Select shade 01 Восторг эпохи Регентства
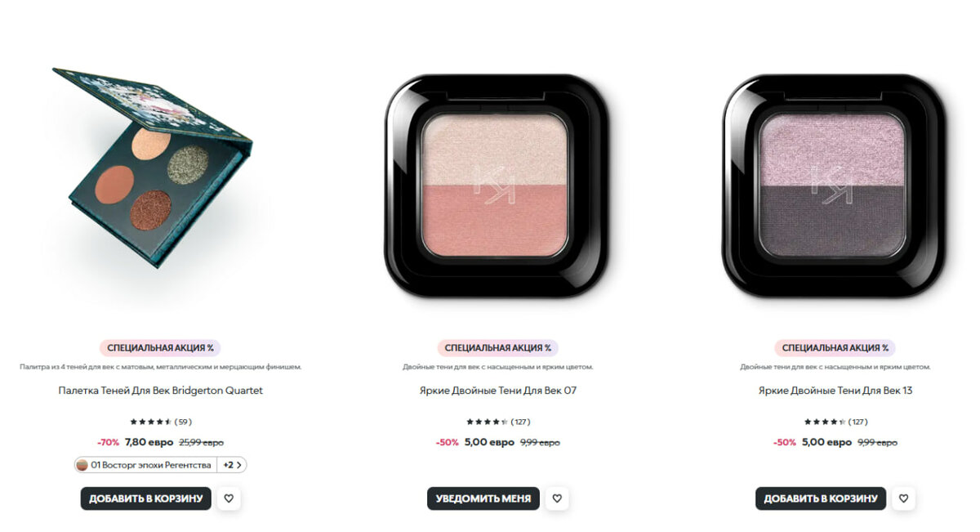Image resolution: width=980 pixels, height=532 pixels. [x=145, y=465]
